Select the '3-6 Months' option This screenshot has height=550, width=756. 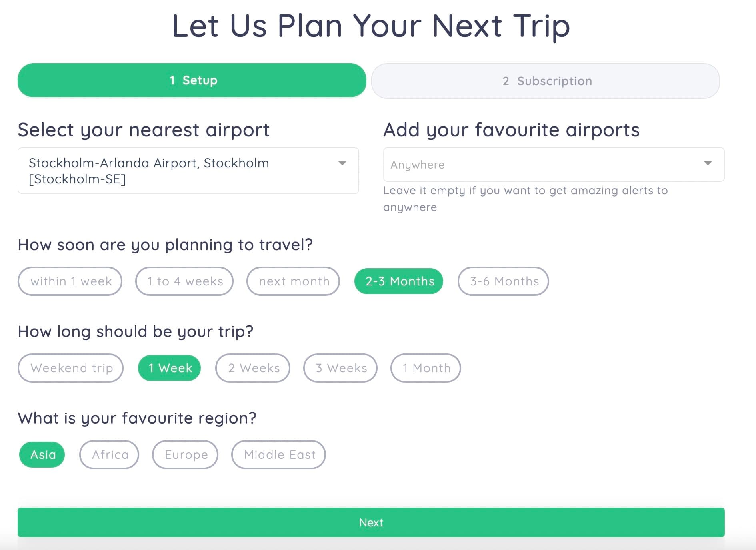pos(503,281)
